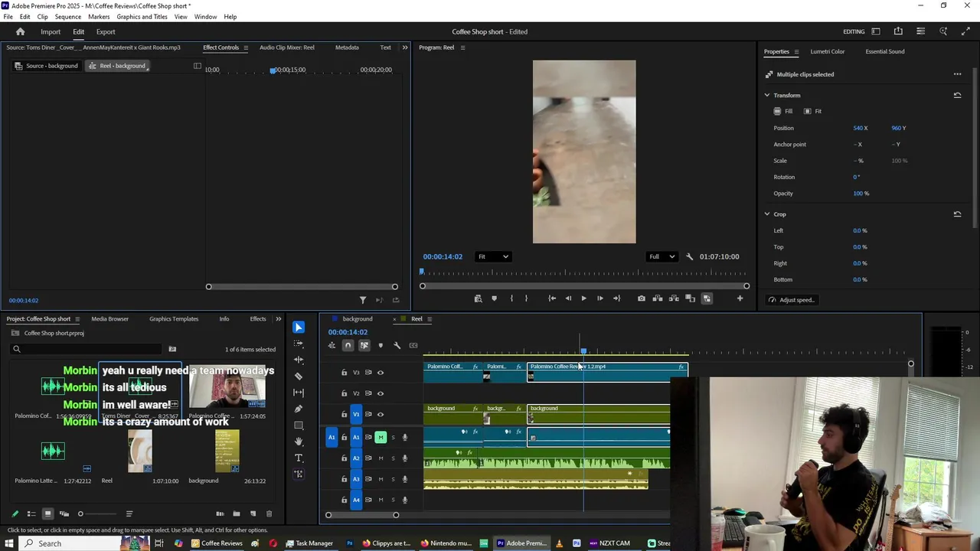Collapse the Transform section
This screenshot has height=551, width=980.
766,95
